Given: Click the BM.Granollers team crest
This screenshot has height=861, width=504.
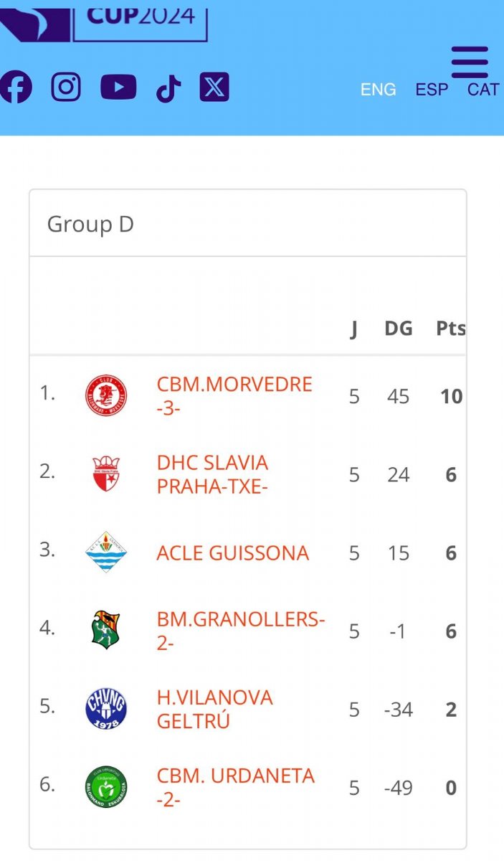Looking at the screenshot, I should 106,631.
